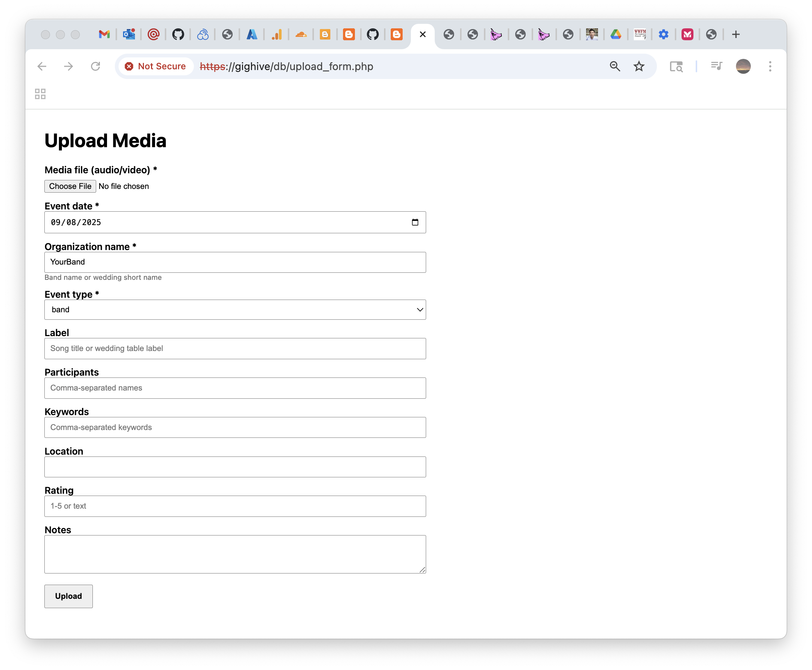812x670 pixels.
Task: Click the Upload button
Action: pos(68,596)
